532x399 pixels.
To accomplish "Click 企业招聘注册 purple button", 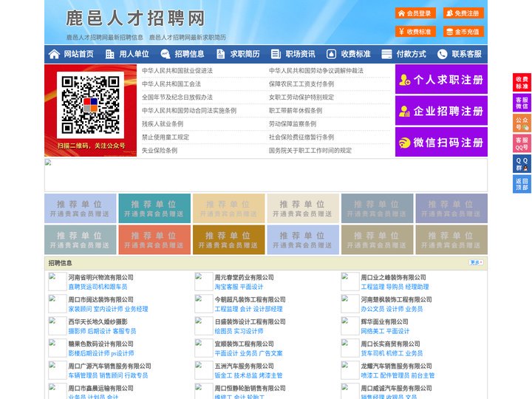I will point(441,111).
